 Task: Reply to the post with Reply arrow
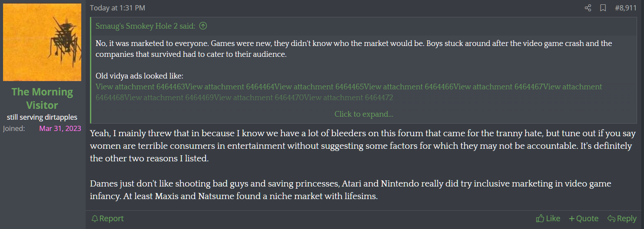[622, 219]
